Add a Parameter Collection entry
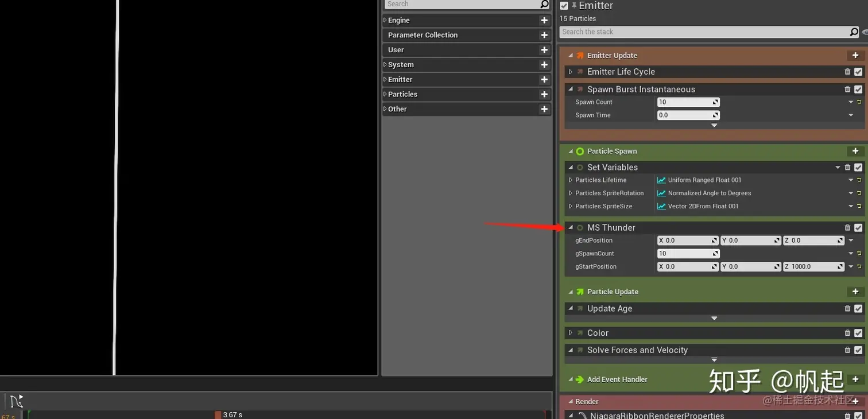The image size is (868, 419). coord(544,35)
